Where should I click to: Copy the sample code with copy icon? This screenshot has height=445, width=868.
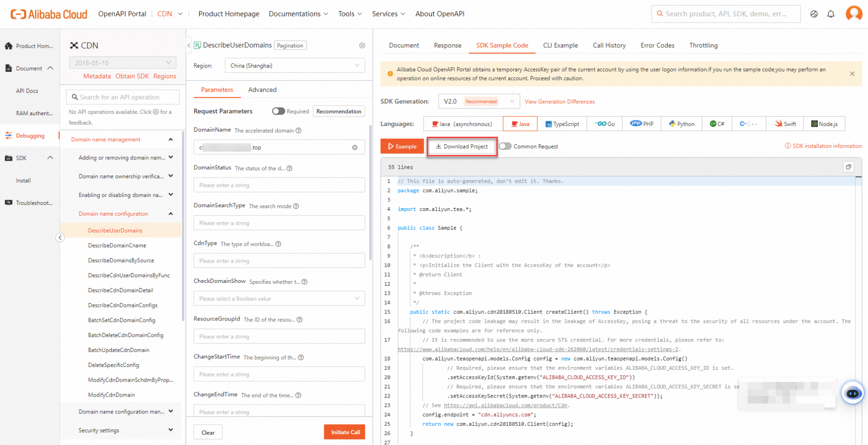848,167
